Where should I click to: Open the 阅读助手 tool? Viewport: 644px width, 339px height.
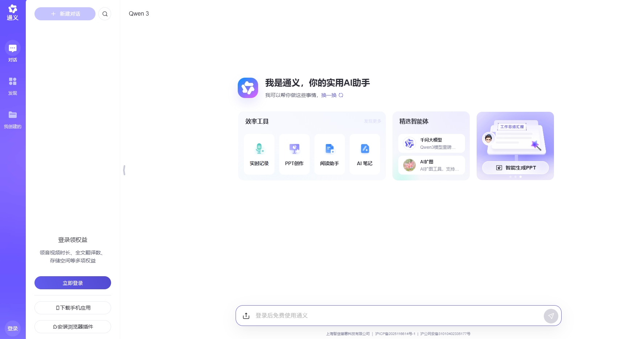click(330, 154)
